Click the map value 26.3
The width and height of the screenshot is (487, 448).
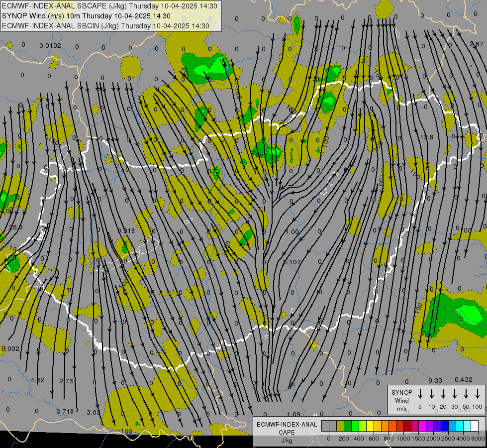pos(16,227)
